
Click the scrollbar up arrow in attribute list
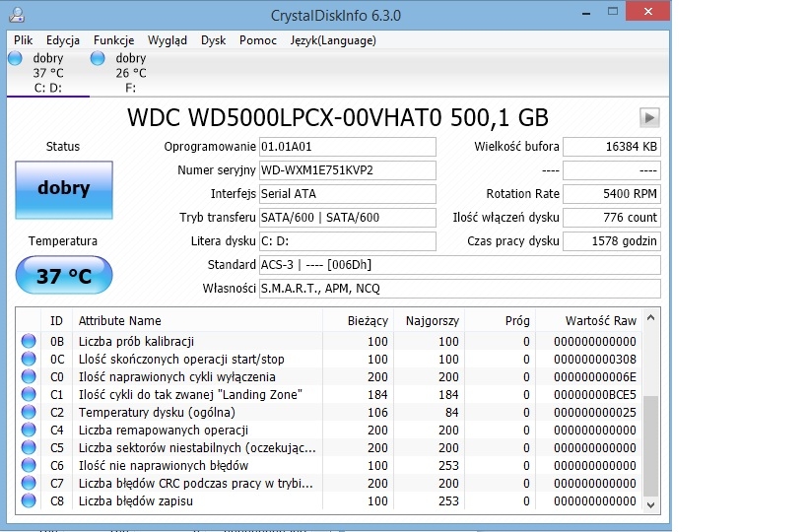tap(650, 318)
